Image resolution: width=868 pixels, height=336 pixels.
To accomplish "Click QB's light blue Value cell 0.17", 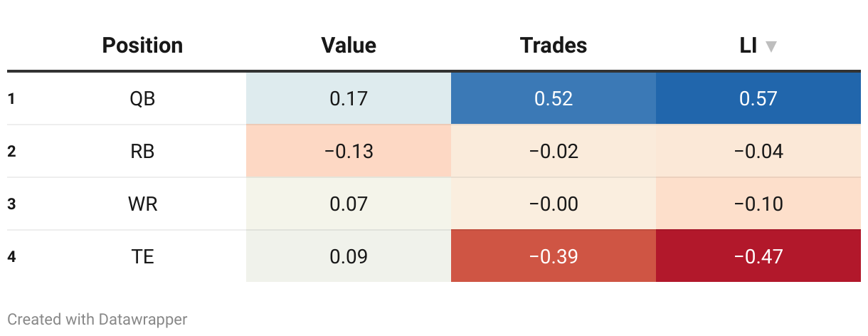I will [x=349, y=98].
